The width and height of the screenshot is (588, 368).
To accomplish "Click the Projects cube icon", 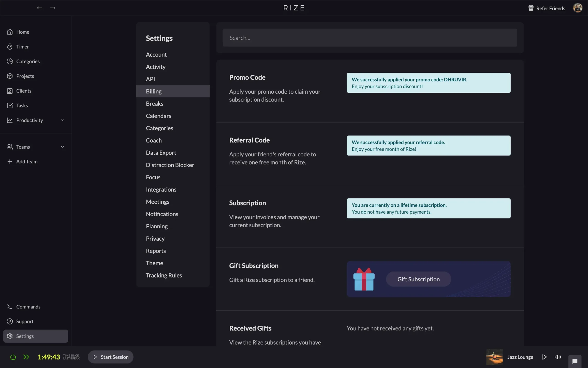I will click(10, 76).
